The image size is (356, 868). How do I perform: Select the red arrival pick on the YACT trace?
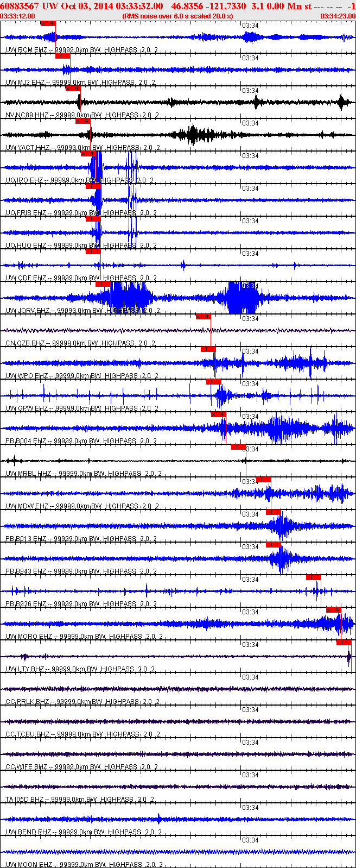[83, 121]
